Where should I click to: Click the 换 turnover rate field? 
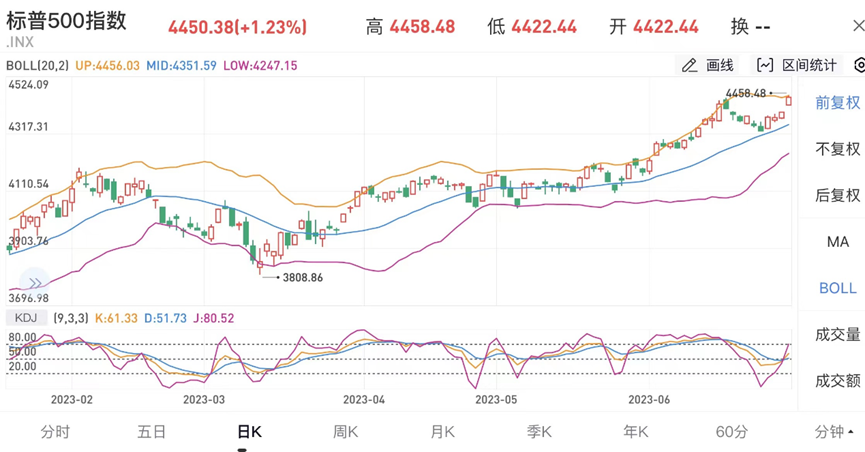click(x=750, y=26)
